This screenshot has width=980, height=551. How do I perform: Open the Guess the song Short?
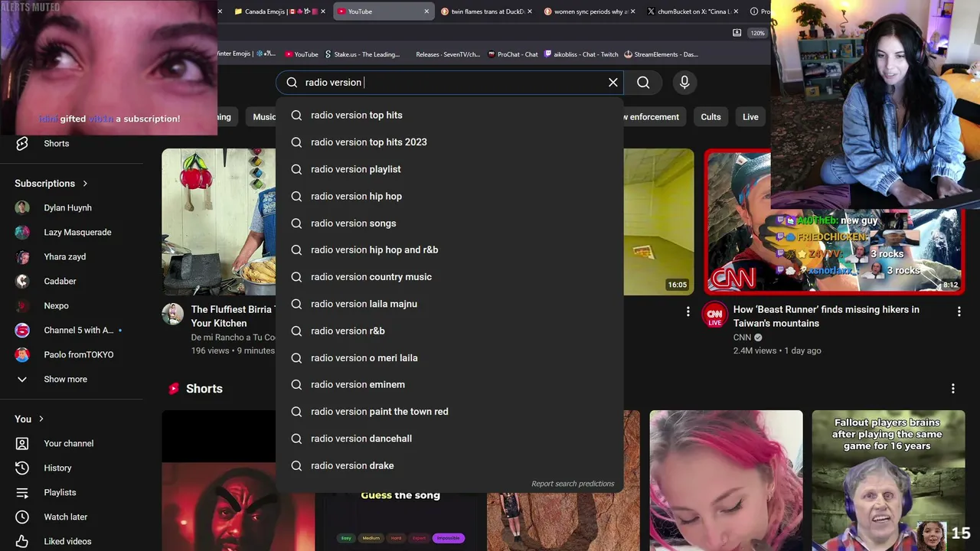tap(400, 522)
